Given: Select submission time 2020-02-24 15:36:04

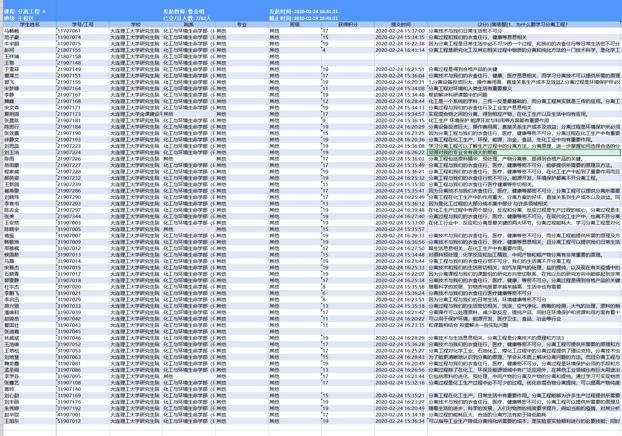Looking at the screenshot, I should tap(401, 75).
